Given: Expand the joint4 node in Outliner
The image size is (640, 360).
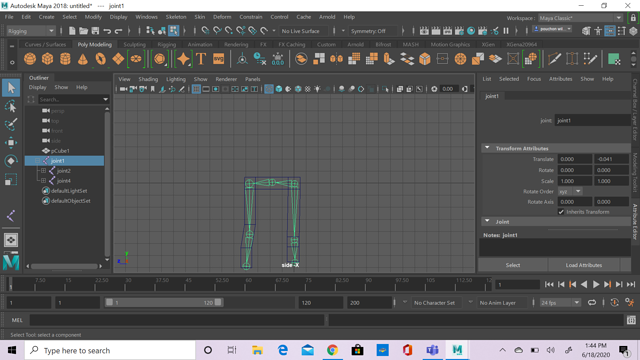Looking at the screenshot, I should [43, 180].
